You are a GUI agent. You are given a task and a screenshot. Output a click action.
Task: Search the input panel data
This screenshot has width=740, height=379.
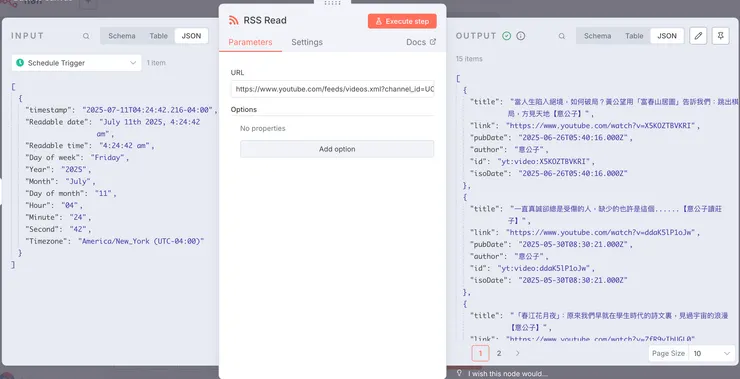[86, 36]
